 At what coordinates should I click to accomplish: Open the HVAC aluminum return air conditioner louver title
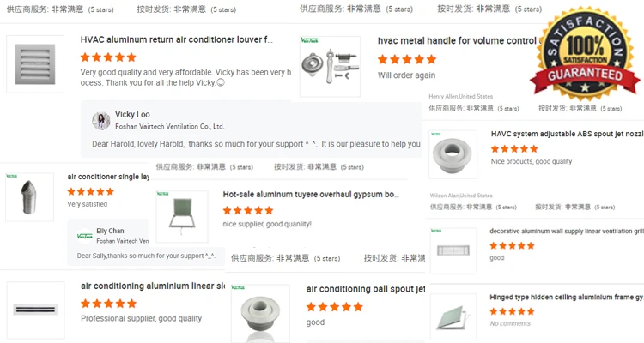[x=177, y=39]
